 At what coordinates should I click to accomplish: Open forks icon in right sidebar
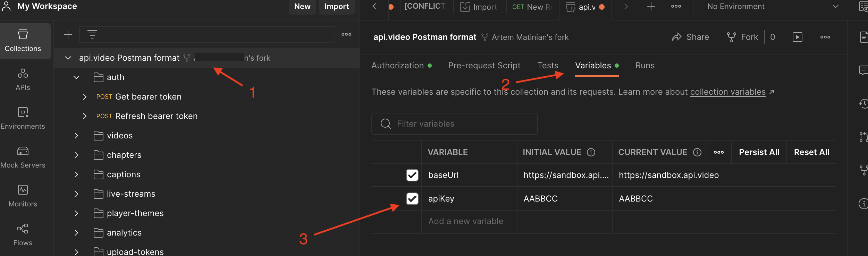[863, 170]
